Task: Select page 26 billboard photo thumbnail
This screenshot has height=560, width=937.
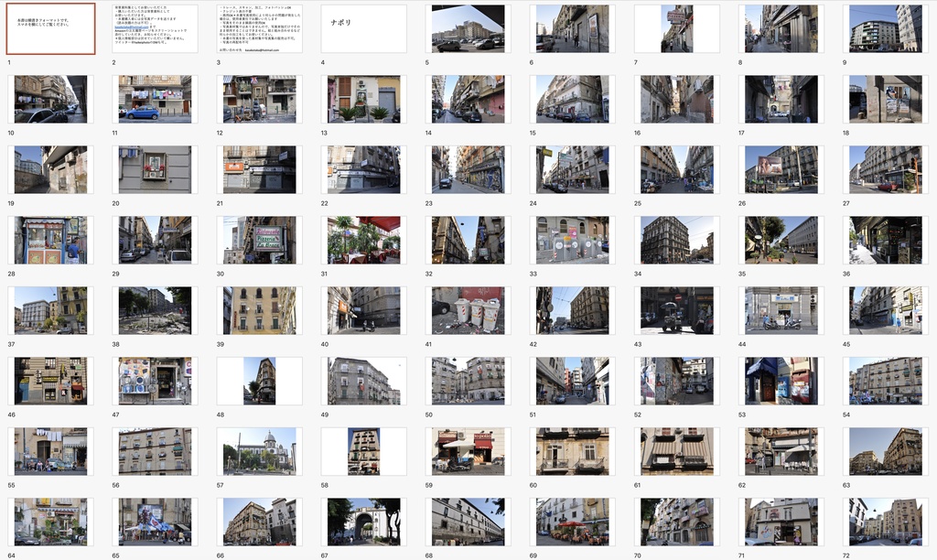Action: (x=781, y=169)
